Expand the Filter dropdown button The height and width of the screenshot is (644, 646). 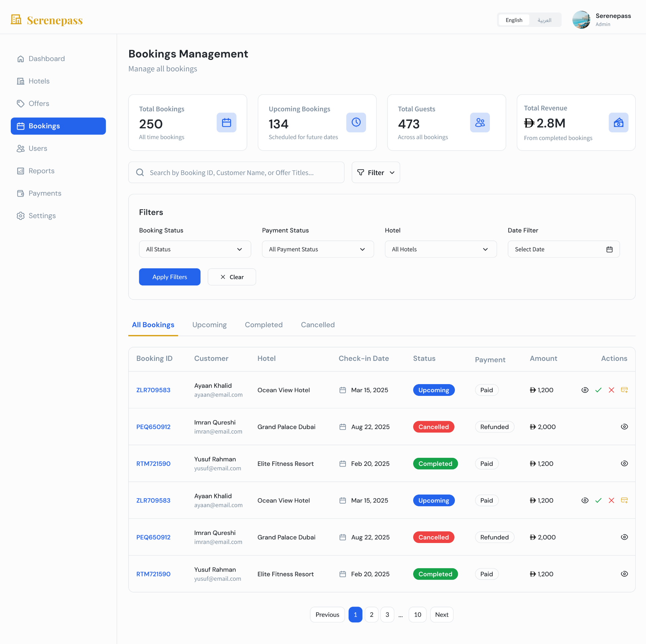pos(375,172)
